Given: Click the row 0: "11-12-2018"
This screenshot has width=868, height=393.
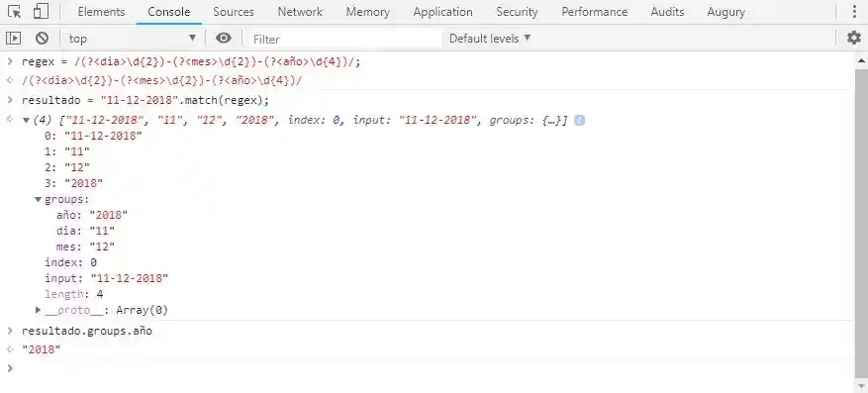Looking at the screenshot, I should click(93, 136).
